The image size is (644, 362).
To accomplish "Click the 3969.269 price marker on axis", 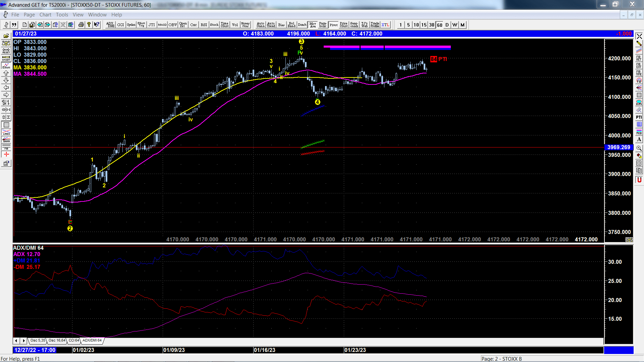I will pyautogui.click(x=619, y=147).
